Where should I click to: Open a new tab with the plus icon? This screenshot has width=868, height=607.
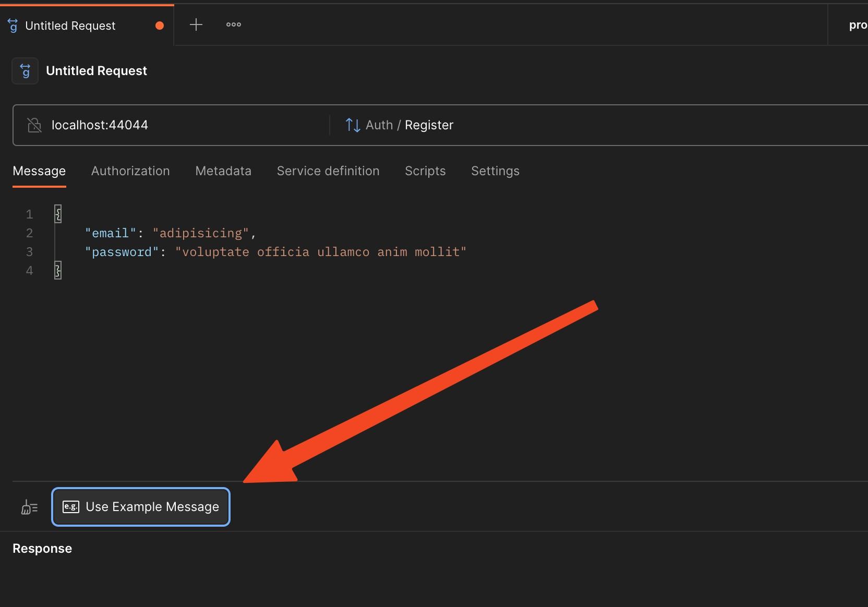click(x=196, y=25)
